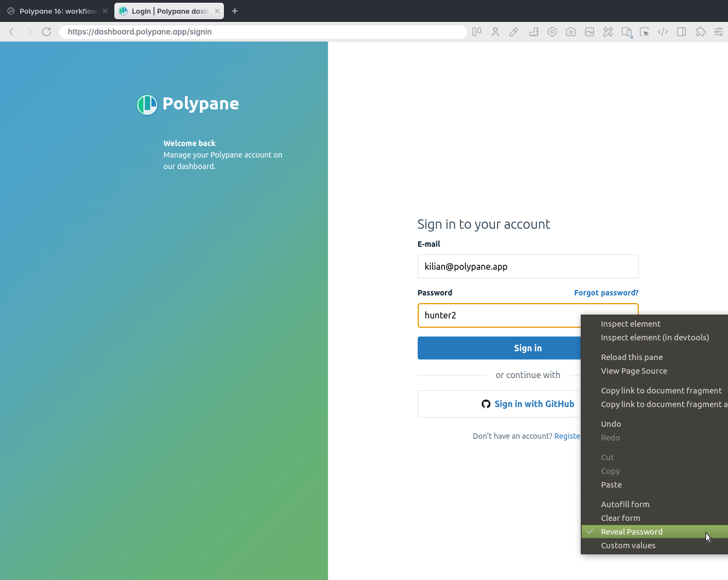Click the multi-device icon with blue dot
Image resolution: width=728 pixels, height=580 pixels.
[627, 32]
